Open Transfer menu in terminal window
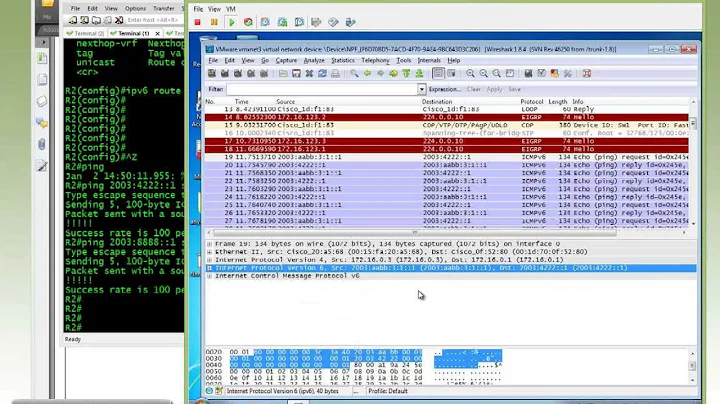The width and height of the screenshot is (720, 404). (x=163, y=9)
